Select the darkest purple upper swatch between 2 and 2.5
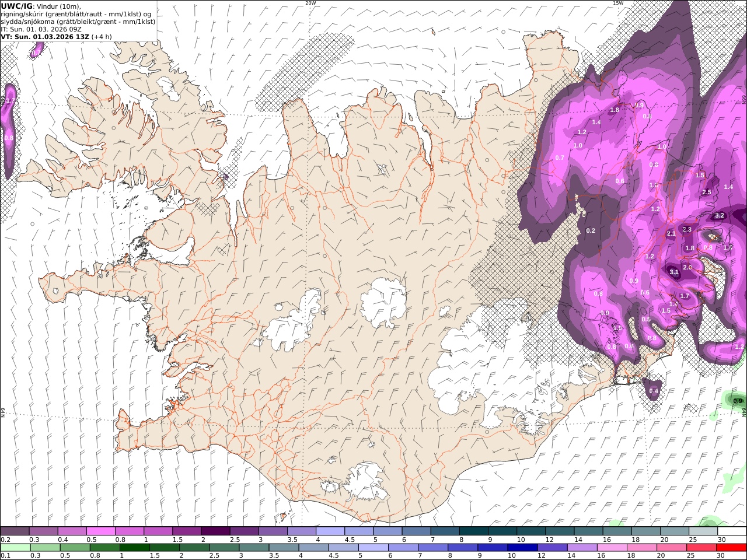 (215, 531)
